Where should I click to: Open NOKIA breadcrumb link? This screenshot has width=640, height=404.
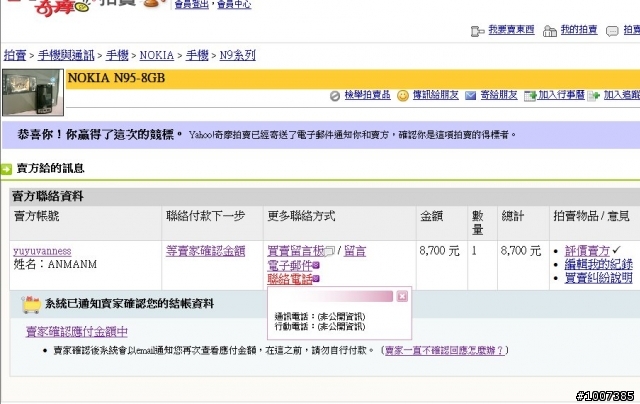(x=157, y=55)
